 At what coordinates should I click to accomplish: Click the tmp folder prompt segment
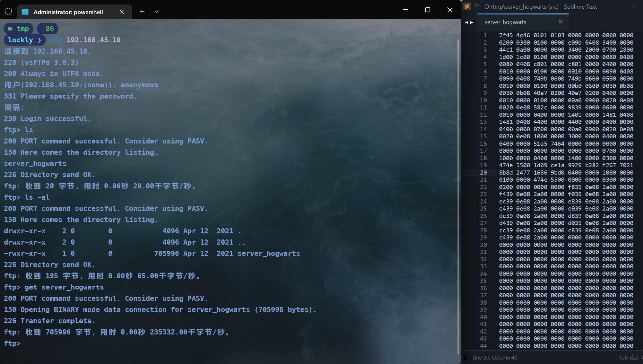click(19, 29)
